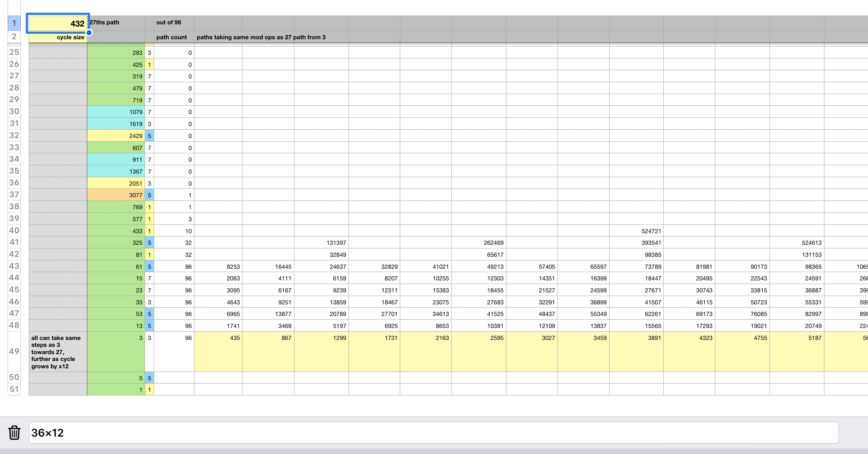The width and height of the screenshot is (868, 454).
Task: Select cell with value 524721
Action: coord(636,231)
